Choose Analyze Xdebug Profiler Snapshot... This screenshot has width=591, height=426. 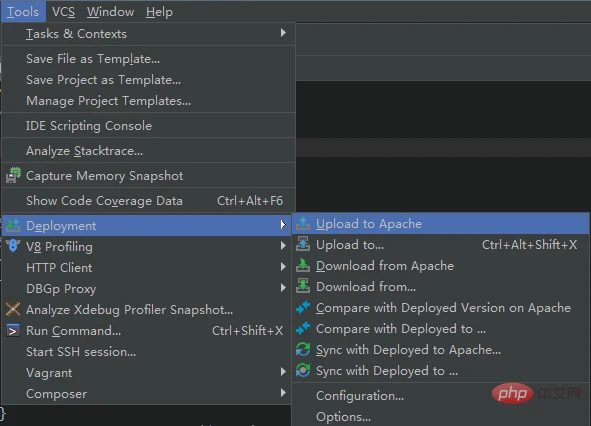[x=146, y=310]
